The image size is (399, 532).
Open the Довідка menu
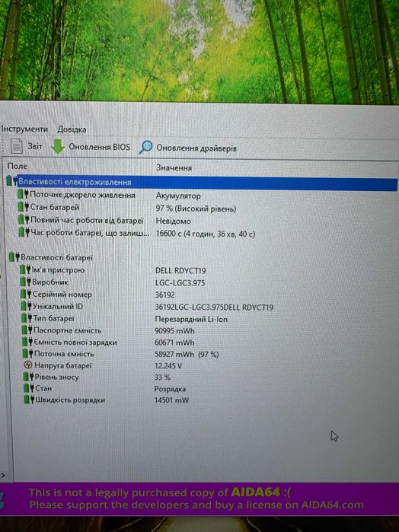[72, 129]
